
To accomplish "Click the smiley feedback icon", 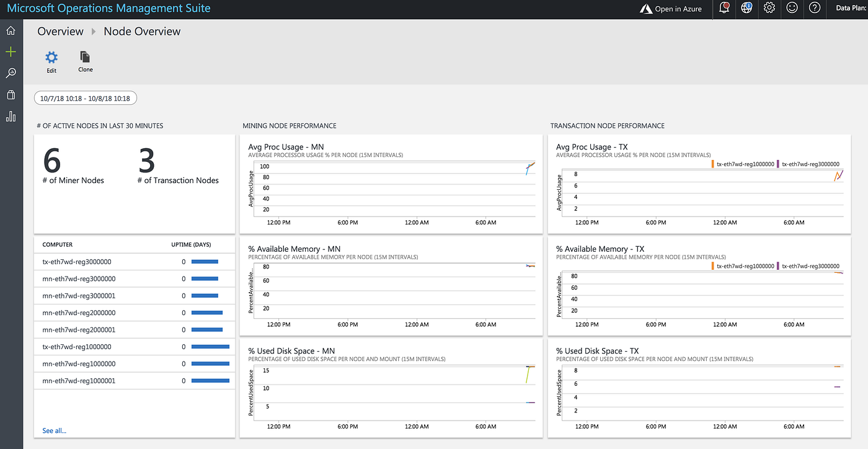I will (x=792, y=8).
